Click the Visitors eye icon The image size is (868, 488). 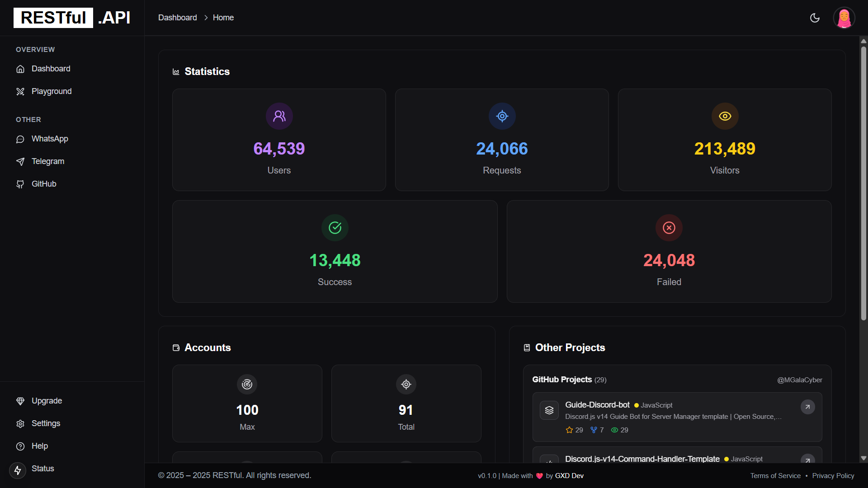point(725,116)
